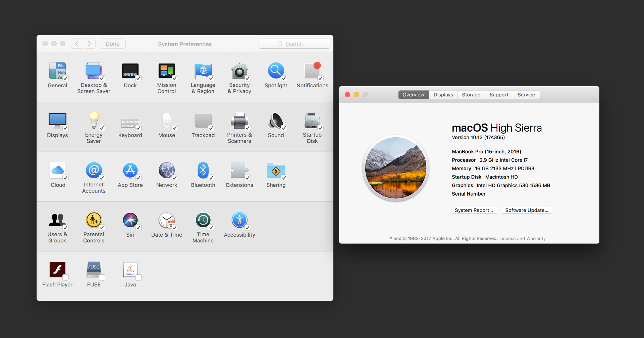Image resolution: width=644 pixels, height=338 pixels.
Task: Uncheck the Network pane checkbox
Action: coord(175,178)
